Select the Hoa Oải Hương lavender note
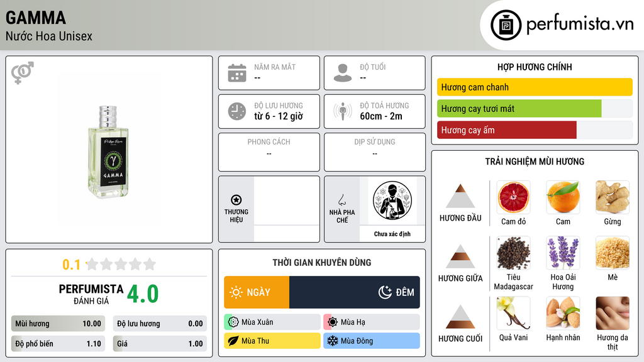Screen dimensions: 644x362 click(x=563, y=253)
